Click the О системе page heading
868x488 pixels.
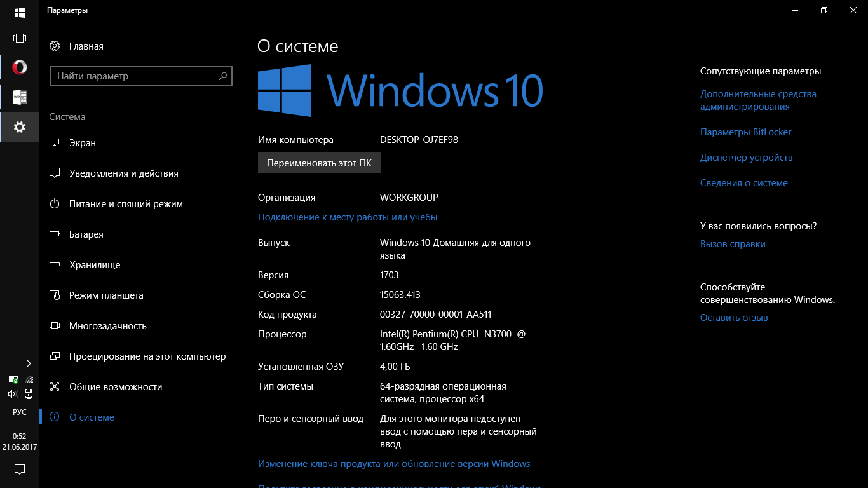click(297, 46)
